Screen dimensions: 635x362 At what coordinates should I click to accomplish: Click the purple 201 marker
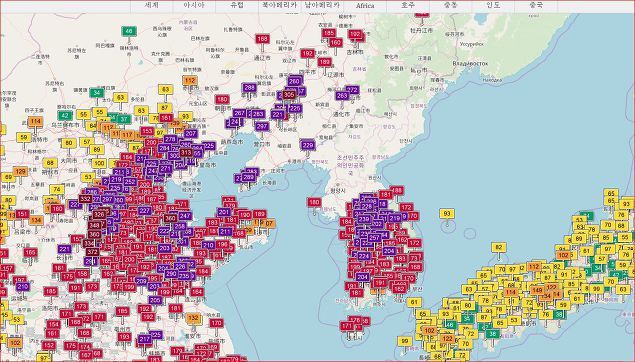coord(224,212)
